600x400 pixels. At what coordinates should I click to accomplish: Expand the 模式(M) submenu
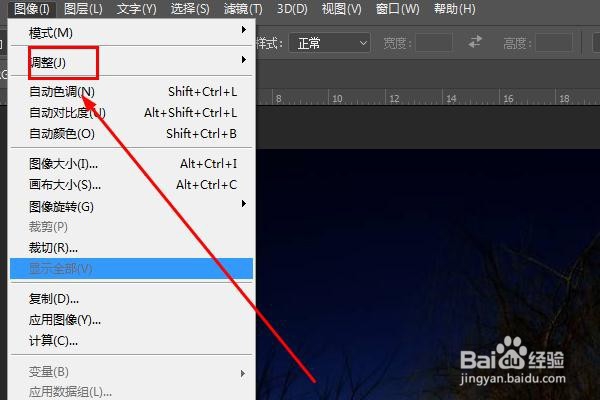131,33
